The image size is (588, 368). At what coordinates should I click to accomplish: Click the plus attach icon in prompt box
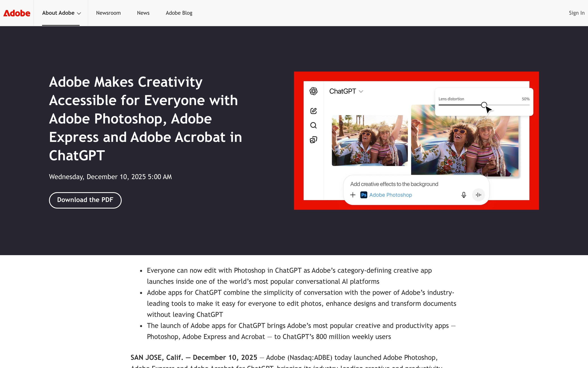click(x=353, y=195)
